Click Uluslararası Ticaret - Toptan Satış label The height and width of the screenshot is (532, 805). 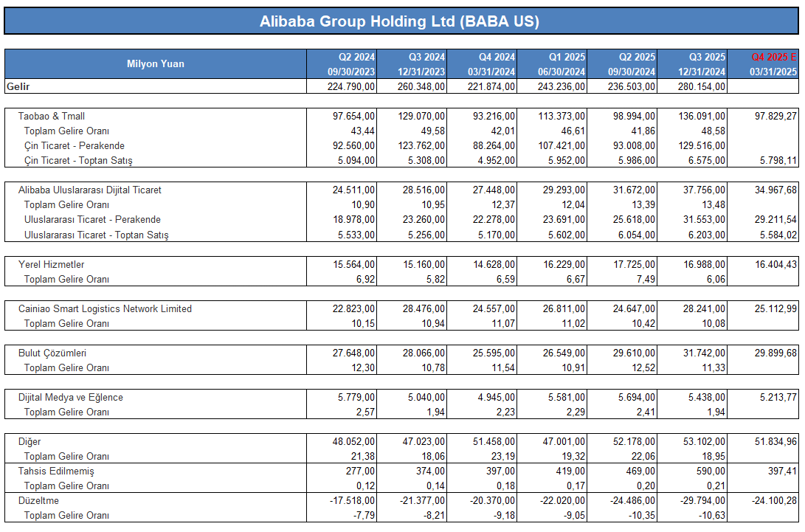(97, 235)
